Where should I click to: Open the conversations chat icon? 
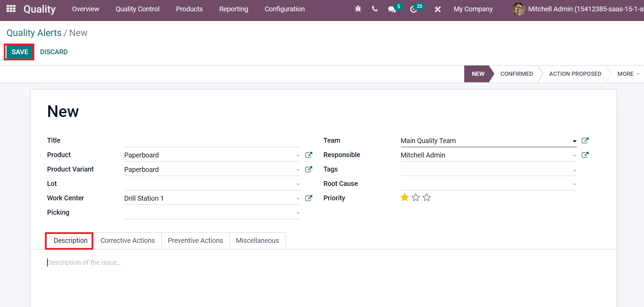[x=392, y=9]
